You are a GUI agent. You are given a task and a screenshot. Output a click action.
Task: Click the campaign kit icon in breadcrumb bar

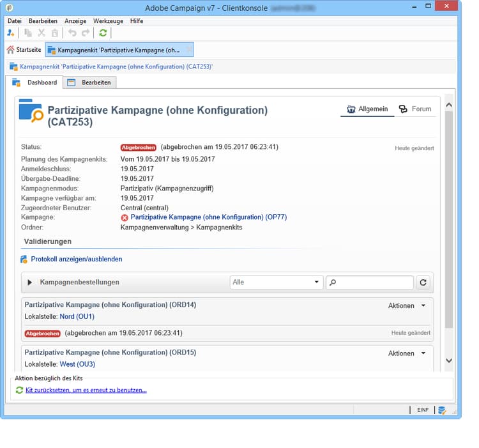13,66
